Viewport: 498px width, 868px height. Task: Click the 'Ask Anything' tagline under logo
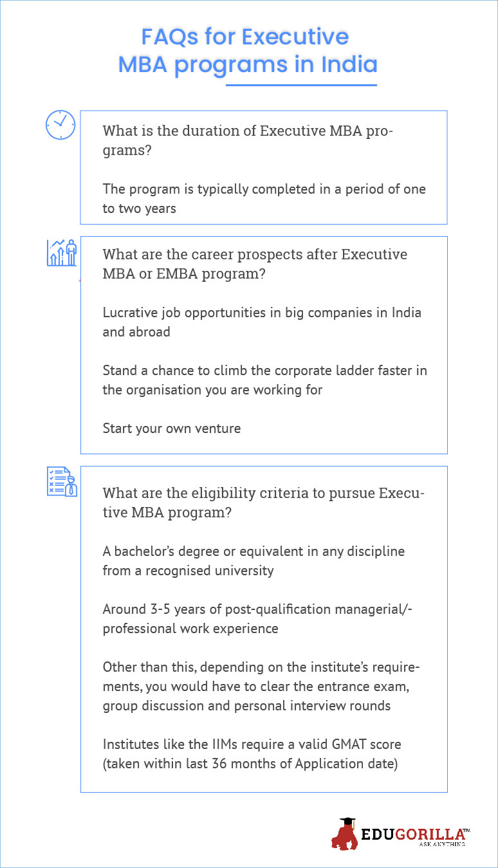coord(441,844)
